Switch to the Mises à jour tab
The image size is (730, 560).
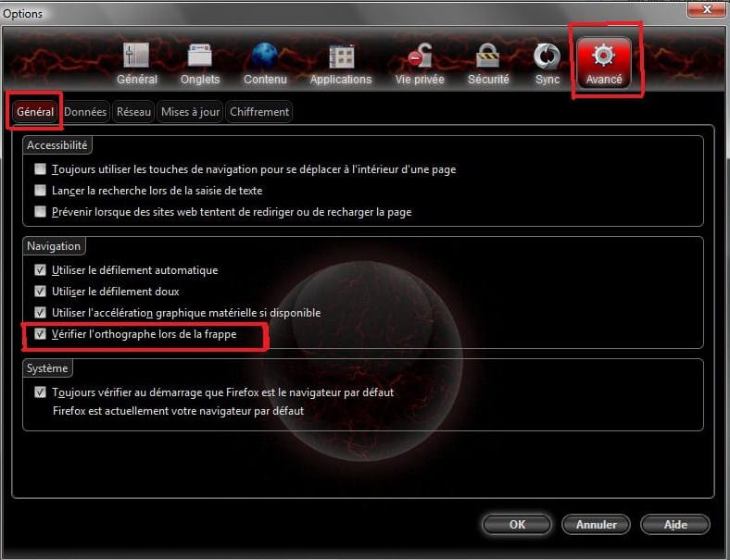190,112
